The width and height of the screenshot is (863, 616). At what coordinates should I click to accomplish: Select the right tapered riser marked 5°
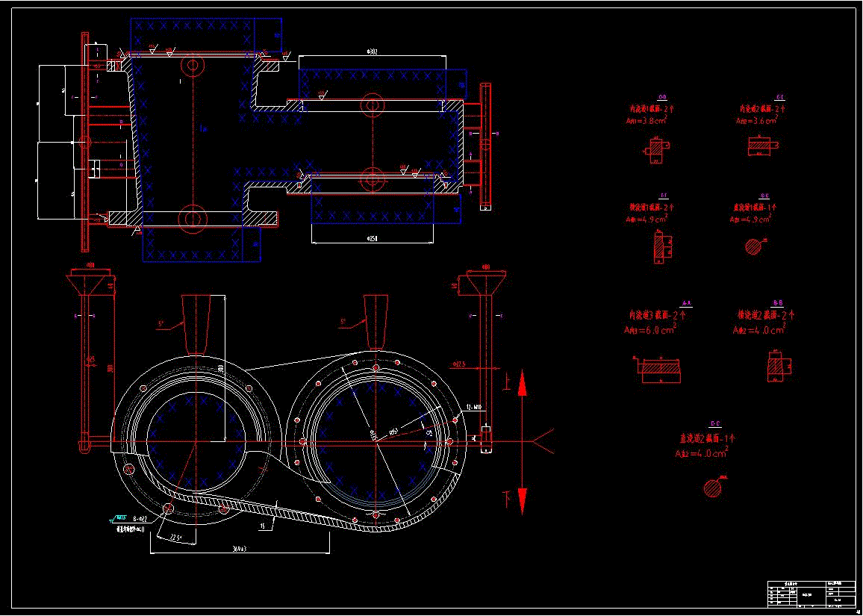[x=376, y=321]
